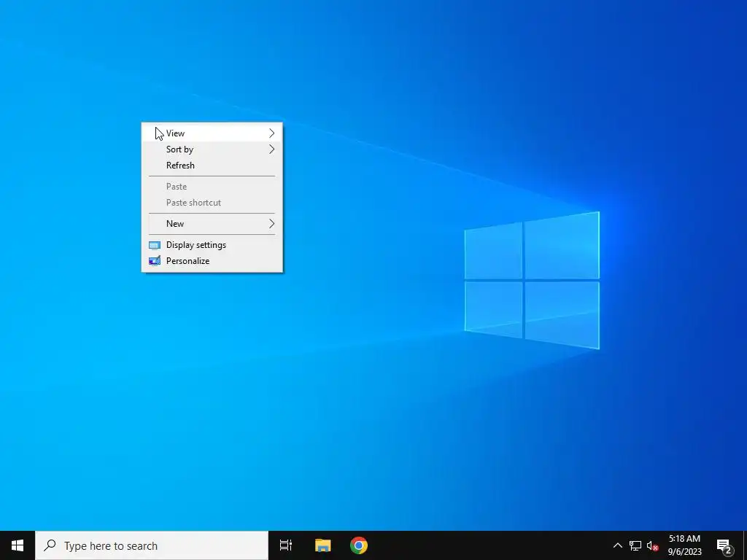Click the Windows Start button
The width and height of the screenshot is (747, 560).
[18, 545]
